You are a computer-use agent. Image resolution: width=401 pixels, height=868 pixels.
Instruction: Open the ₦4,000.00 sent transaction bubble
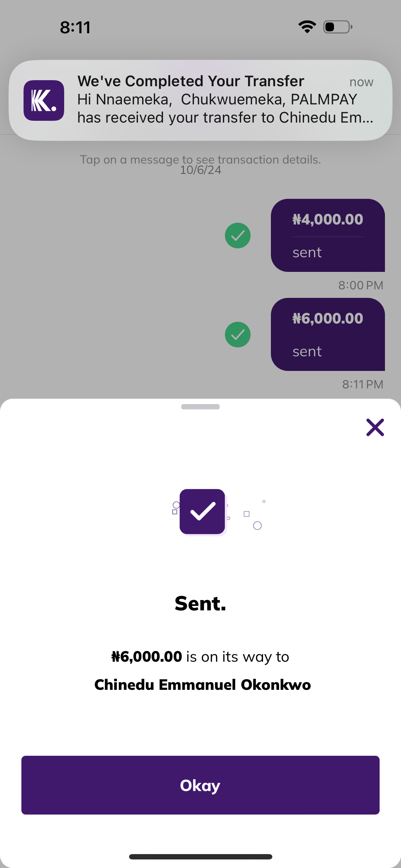[328, 235]
